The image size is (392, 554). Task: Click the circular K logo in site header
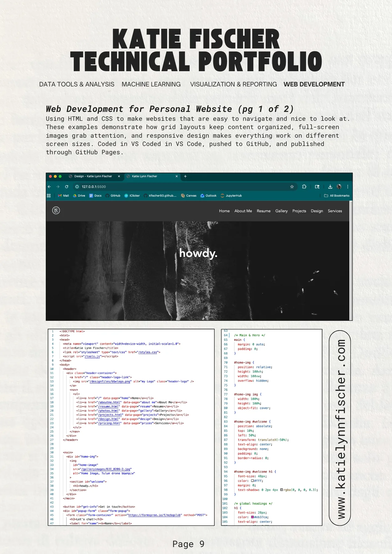coord(56,211)
